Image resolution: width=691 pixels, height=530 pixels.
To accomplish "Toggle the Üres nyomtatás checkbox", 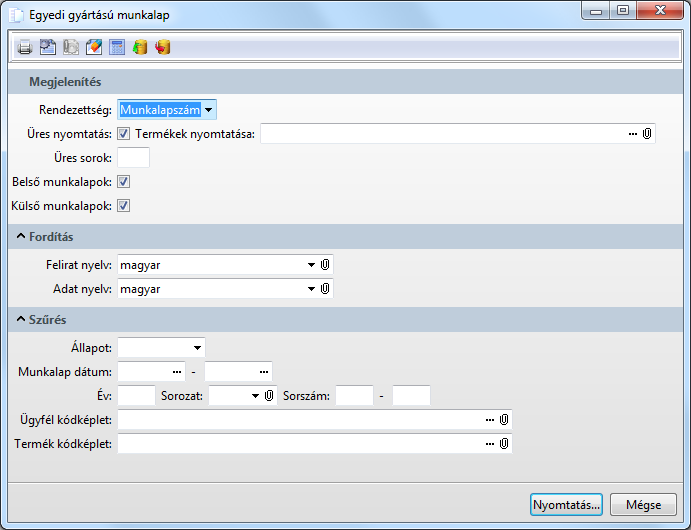I will (123, 133).
